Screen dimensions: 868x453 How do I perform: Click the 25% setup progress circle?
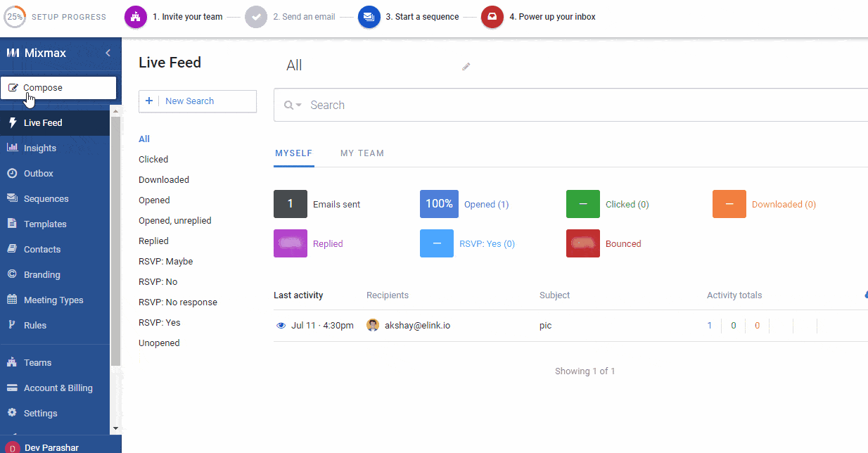coord(15,17)
